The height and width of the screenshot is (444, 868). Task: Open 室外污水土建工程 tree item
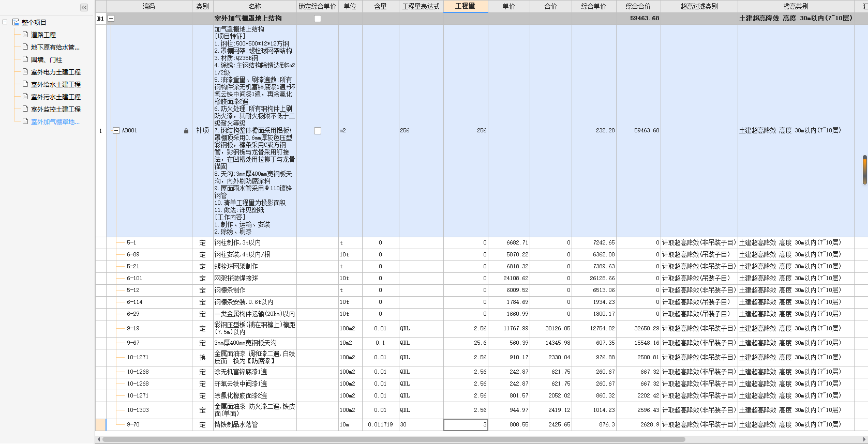click(x=56, y=97)
